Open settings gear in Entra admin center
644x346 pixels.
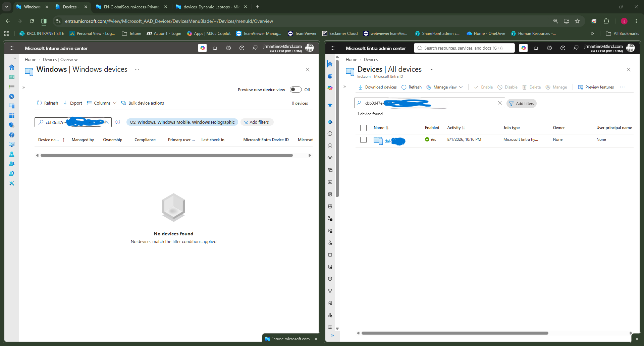click(549, 48)
